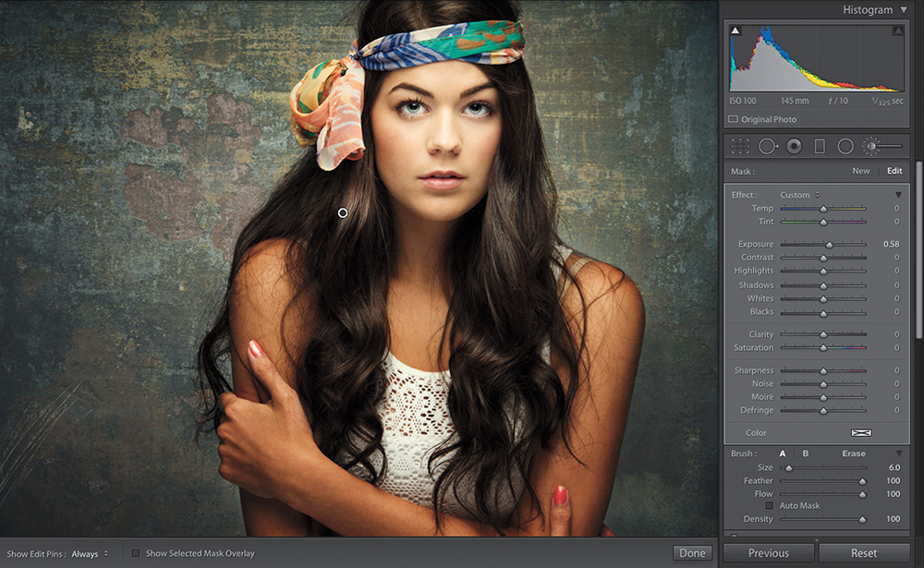Viewport: 924px width, 568px height.
Task: Select the Graduated Filter tool
Action: [819, 146]
